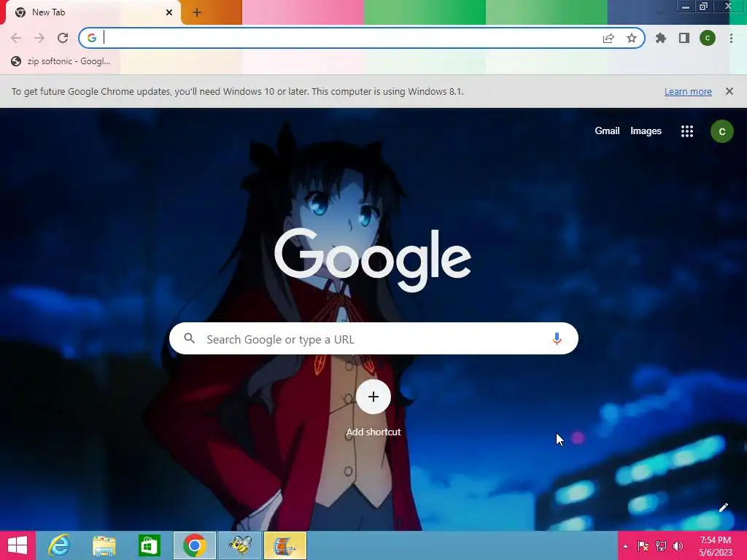Open the film-reel app on taskbar

[285, 545]
